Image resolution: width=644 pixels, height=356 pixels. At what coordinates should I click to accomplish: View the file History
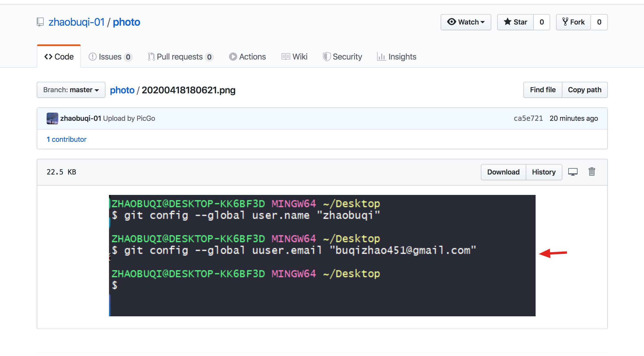pos(544,172)
